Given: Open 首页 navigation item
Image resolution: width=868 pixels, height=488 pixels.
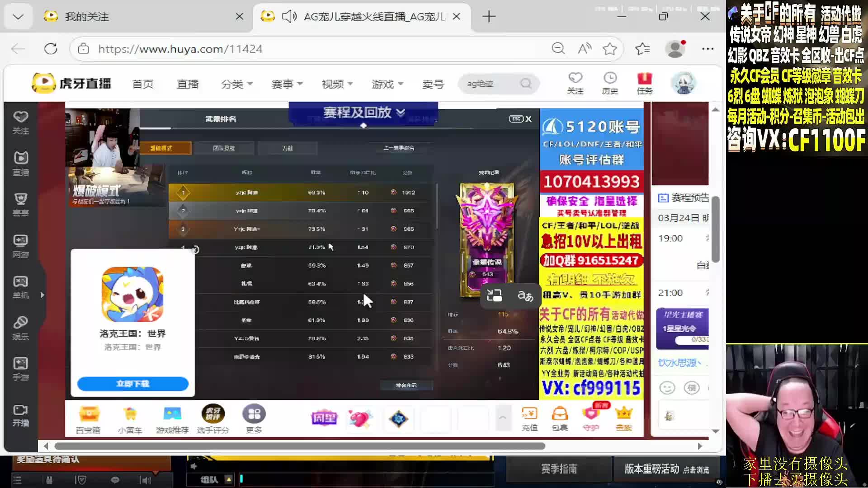Looking at the screenshot, I should coord(142,84).
